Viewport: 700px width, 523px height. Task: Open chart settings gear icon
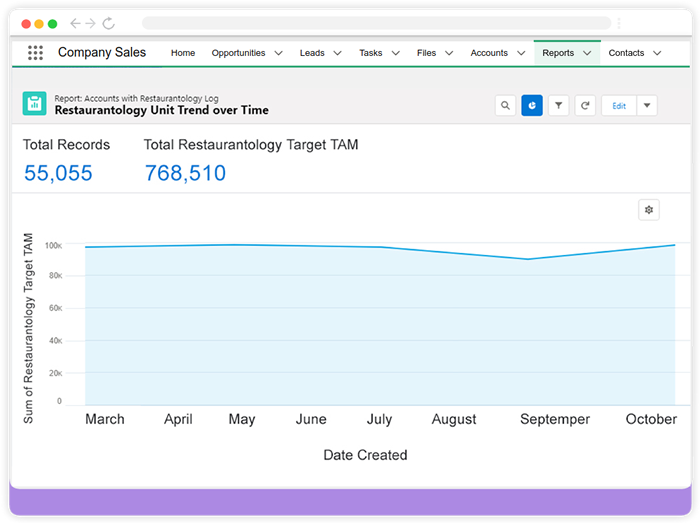649,210
